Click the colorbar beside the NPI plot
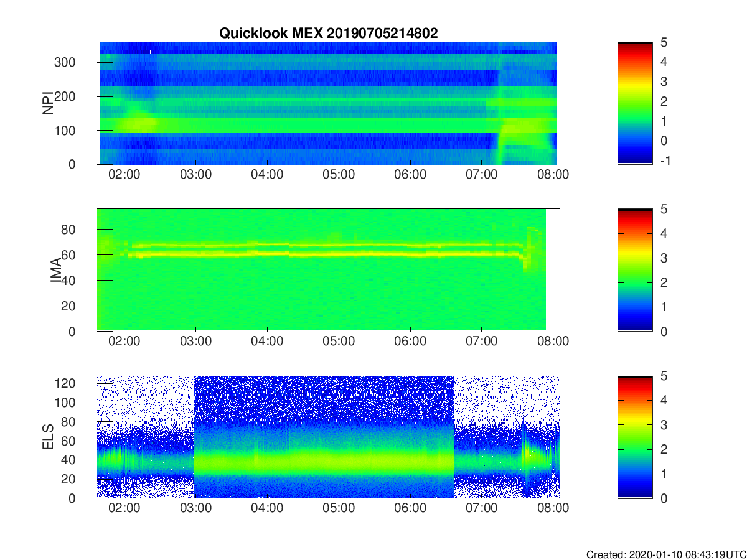This screenshot has width=747, height=560. pyautogui.click(x=635, y=103)
